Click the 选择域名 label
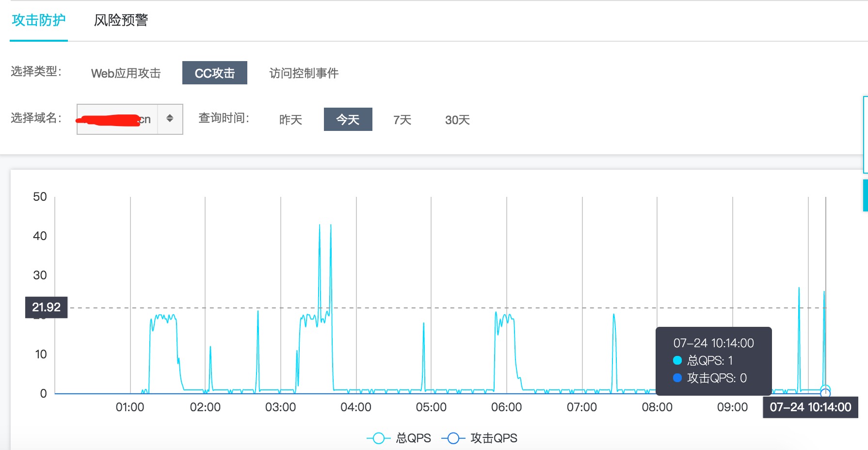 [36, 118]
